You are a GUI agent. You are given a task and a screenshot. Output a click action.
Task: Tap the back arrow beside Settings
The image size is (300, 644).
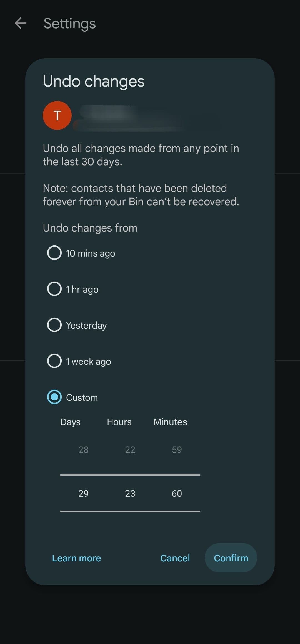[x=21, y=23]
